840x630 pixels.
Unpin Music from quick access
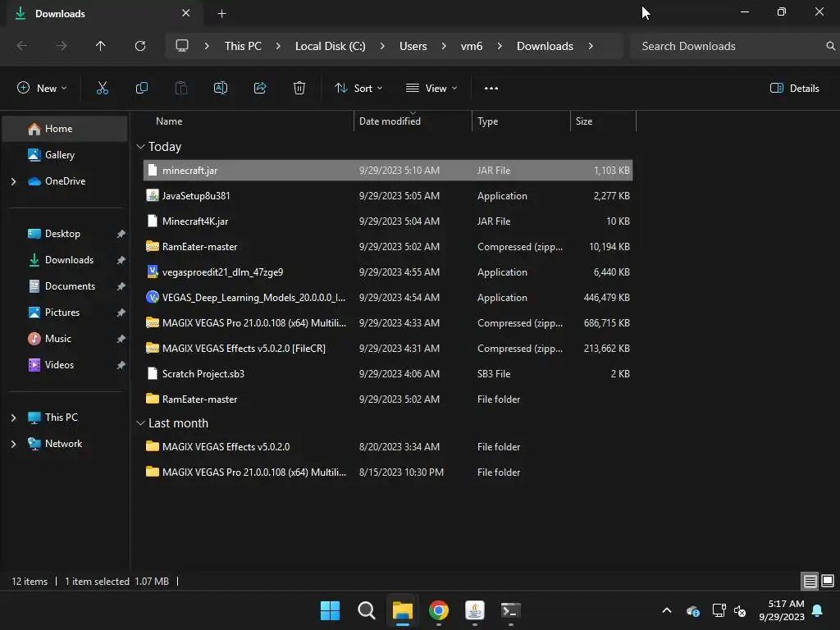(x=121, y=339)
